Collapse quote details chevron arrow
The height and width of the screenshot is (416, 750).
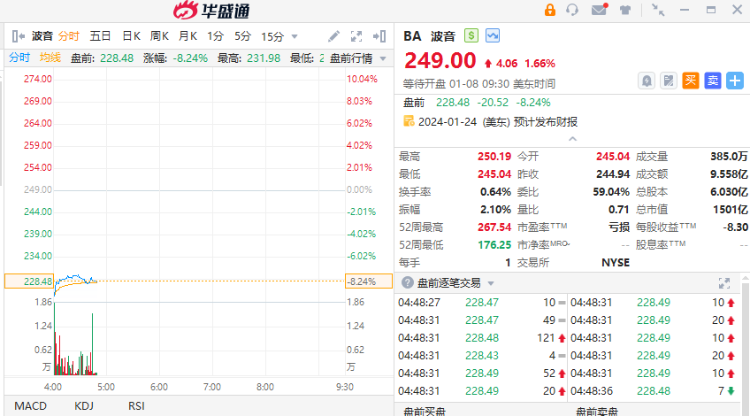[573, 139]
